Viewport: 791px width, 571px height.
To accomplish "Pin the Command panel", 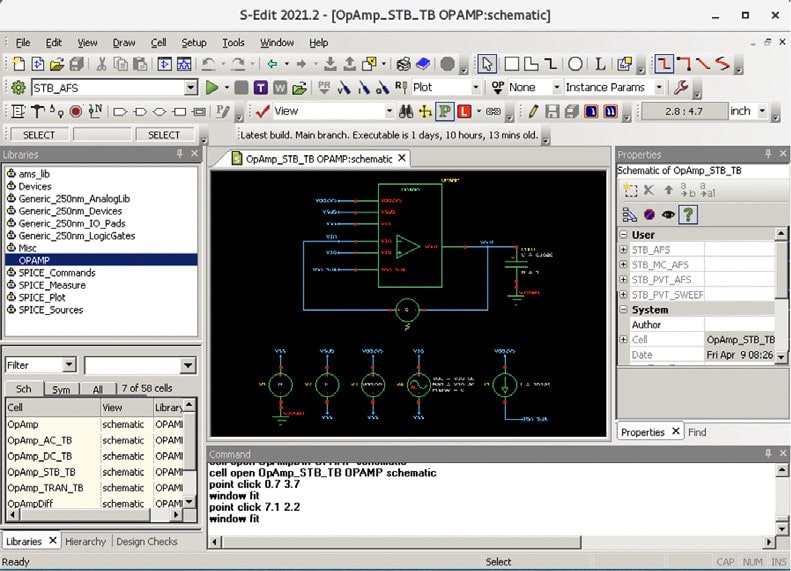I will point(768,453).
